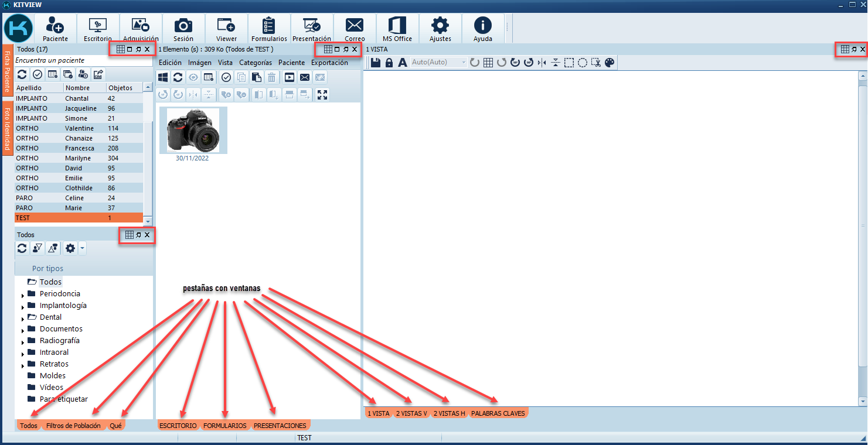The image size is (868, 445).
Task: Sort by the Apellido column header
Action: 39,88
